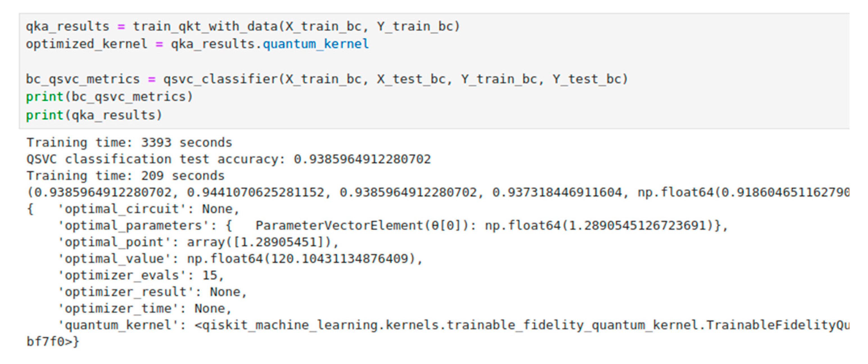Click the Y_test_bc argument in the code
The height and width of the screenshot is (364, 868).
click(589, 80)
